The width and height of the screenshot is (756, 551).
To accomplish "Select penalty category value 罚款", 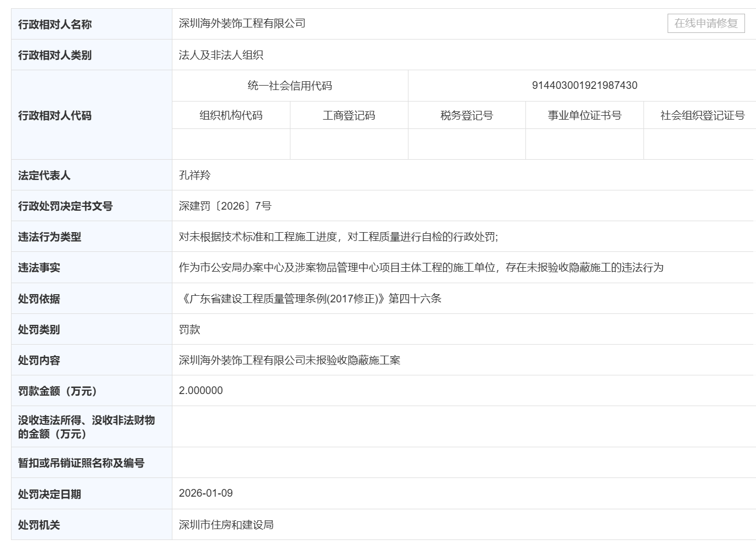I will 189,329.
